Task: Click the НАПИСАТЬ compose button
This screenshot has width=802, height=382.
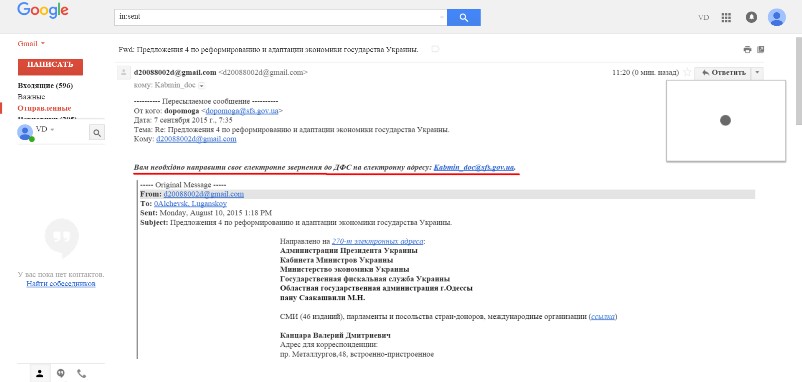Action: click(50, 66)
